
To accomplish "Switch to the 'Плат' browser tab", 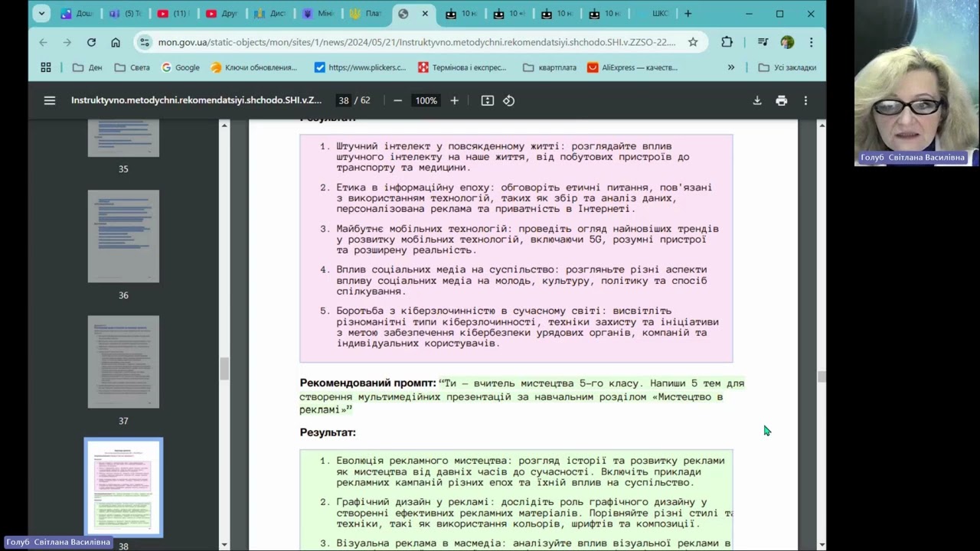I will (x=365, y=13).
